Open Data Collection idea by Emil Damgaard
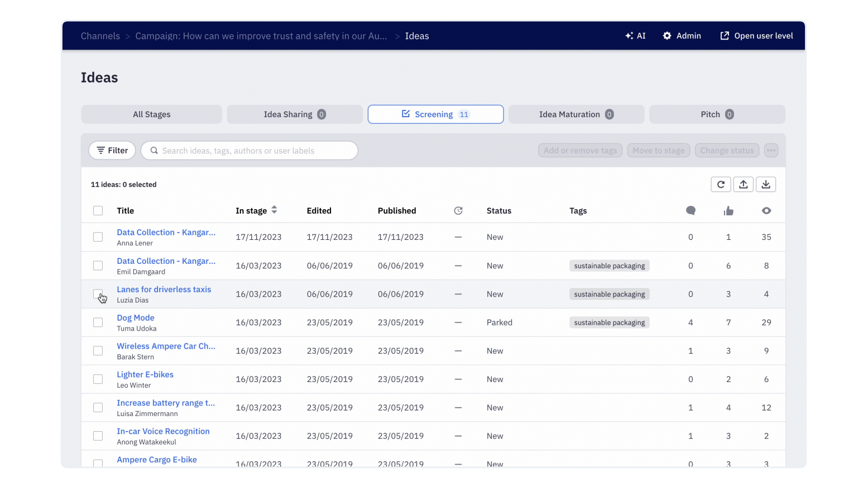Image resolution: width=868 pixels, height=488 pixels. [166, 261]
